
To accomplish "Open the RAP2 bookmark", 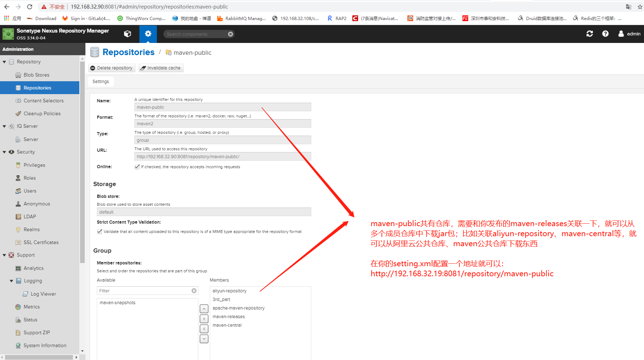I will [x=337, y=18].
